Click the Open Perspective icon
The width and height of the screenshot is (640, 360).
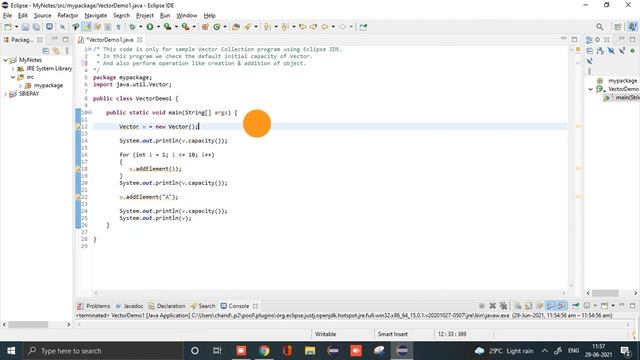point(618,27)
